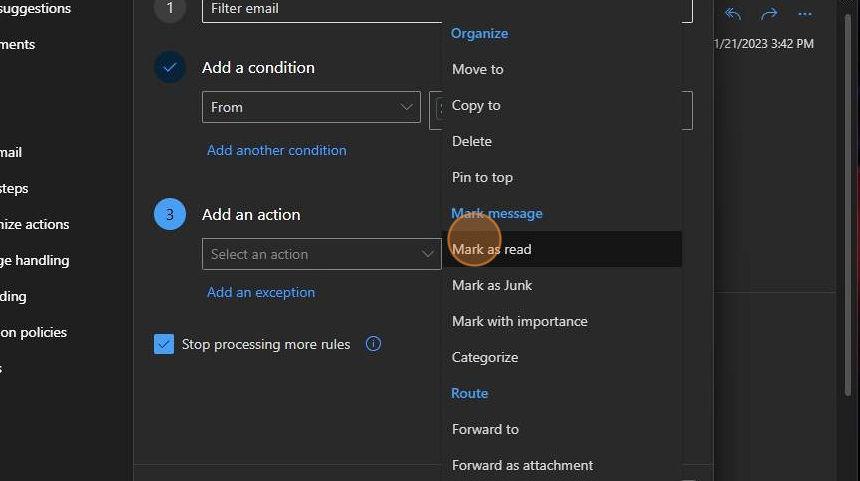The height and width of the screenshot is (481, 860).
Task: Click Add an exception link
Action: (x=261, y=292)
